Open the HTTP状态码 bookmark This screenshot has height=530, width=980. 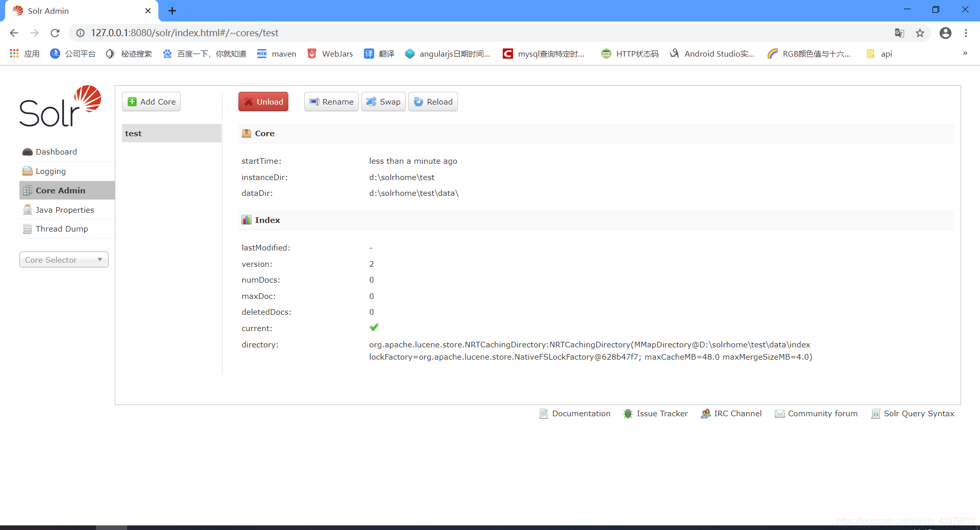pyautogui.click(x=630, y=54)
